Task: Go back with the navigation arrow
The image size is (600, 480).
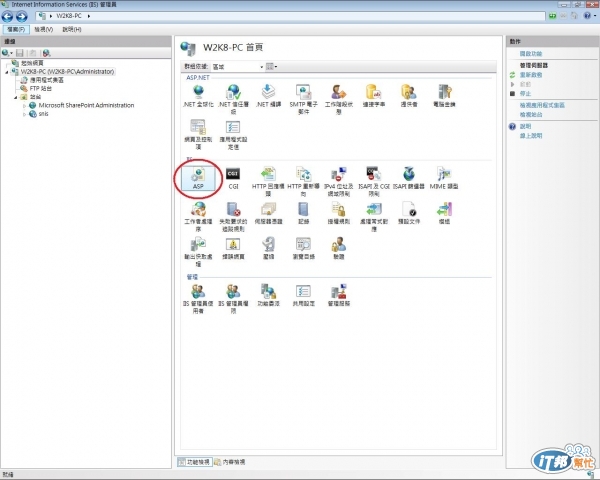Action: tap(7, 16)
